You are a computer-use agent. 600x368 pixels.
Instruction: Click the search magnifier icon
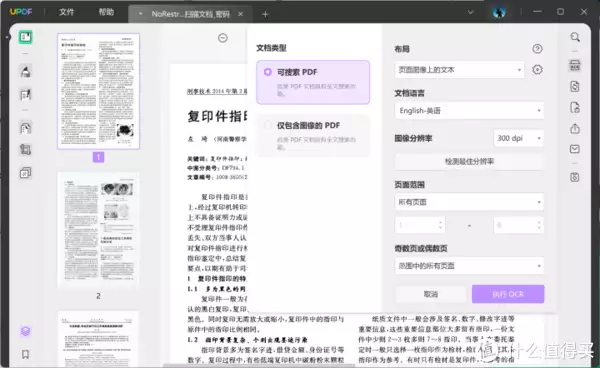click(x=575, y=37)
